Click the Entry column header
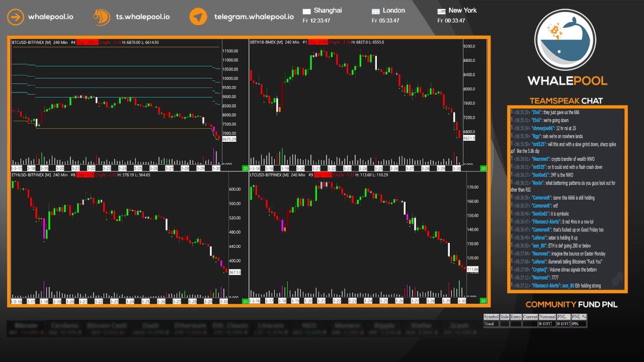Viewport: 644px width, 362px height. [516, 317]
